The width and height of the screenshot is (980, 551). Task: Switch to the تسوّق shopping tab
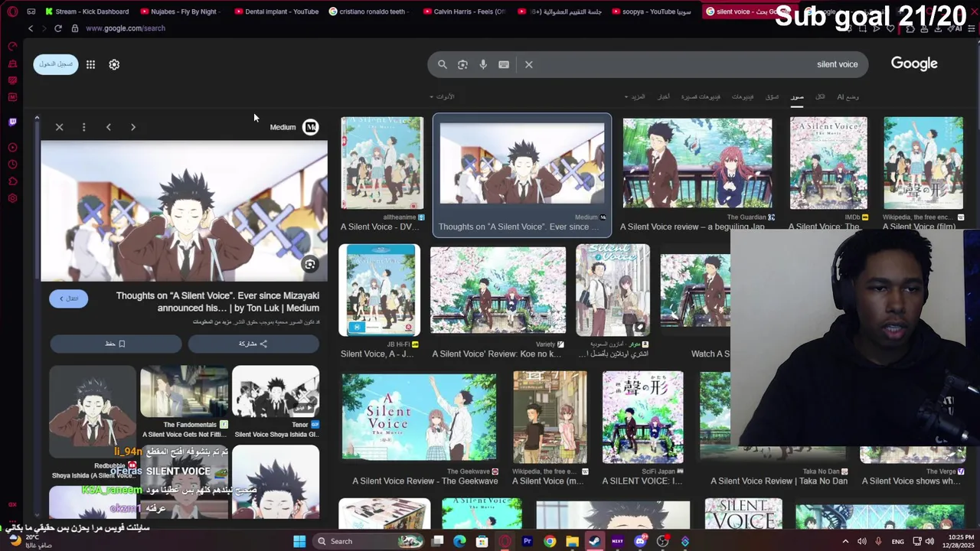tap(772, 97)
